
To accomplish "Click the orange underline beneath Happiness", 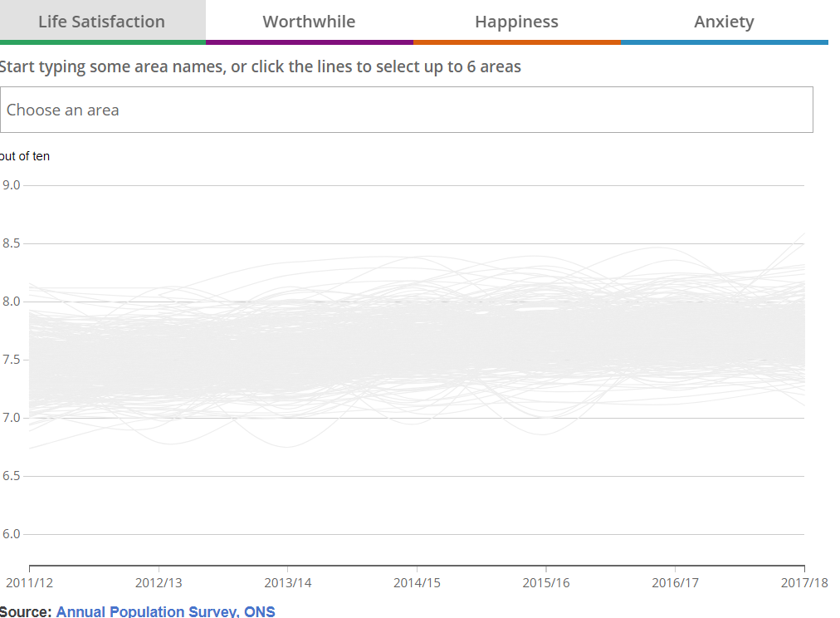I will 516,42.
